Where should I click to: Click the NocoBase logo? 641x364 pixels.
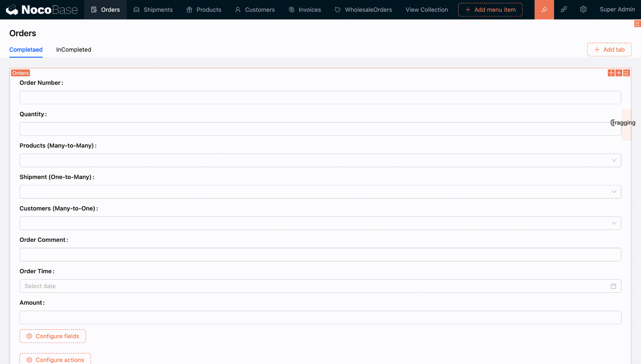click(x=42, y=10)
